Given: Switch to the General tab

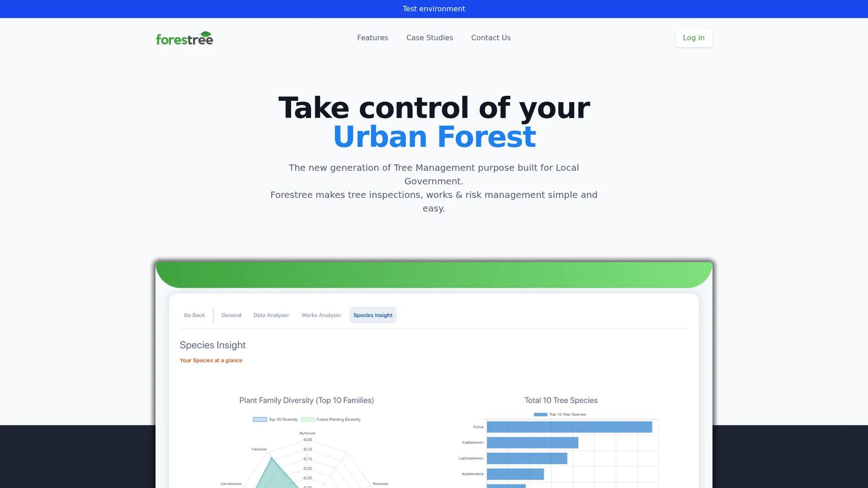Looking at the screenshot, I should click(x=231, y=315).
